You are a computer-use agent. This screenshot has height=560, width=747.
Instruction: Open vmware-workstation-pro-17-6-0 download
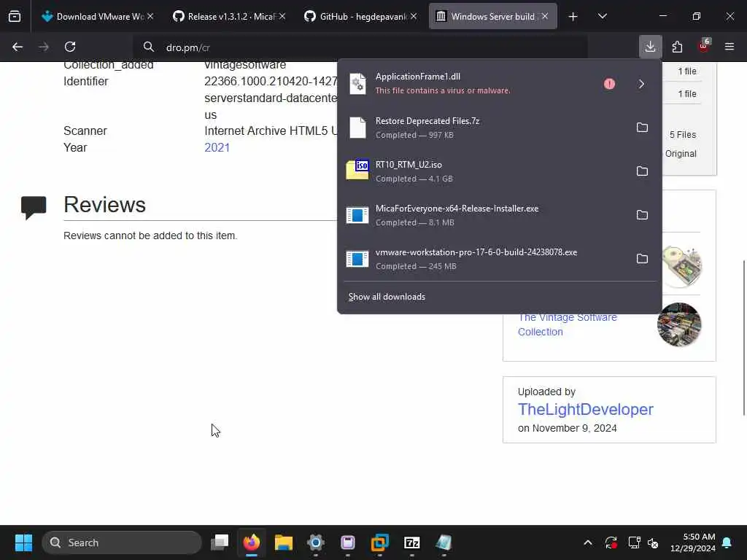point(484,259)
